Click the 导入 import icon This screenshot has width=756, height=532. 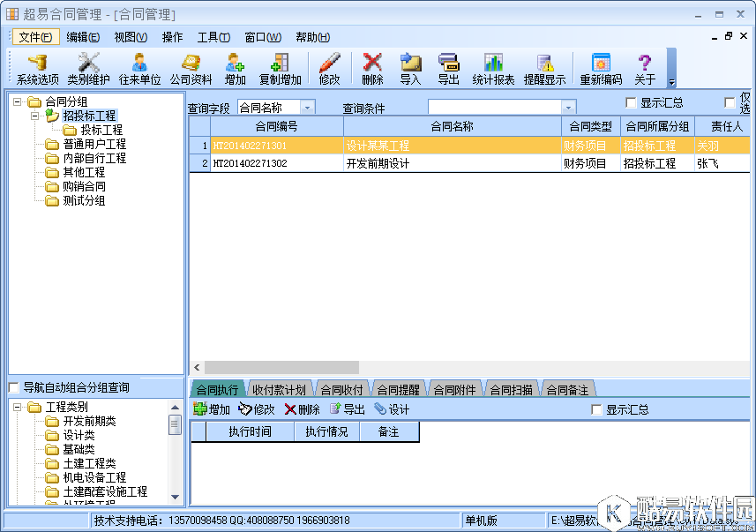coord(408,67)
